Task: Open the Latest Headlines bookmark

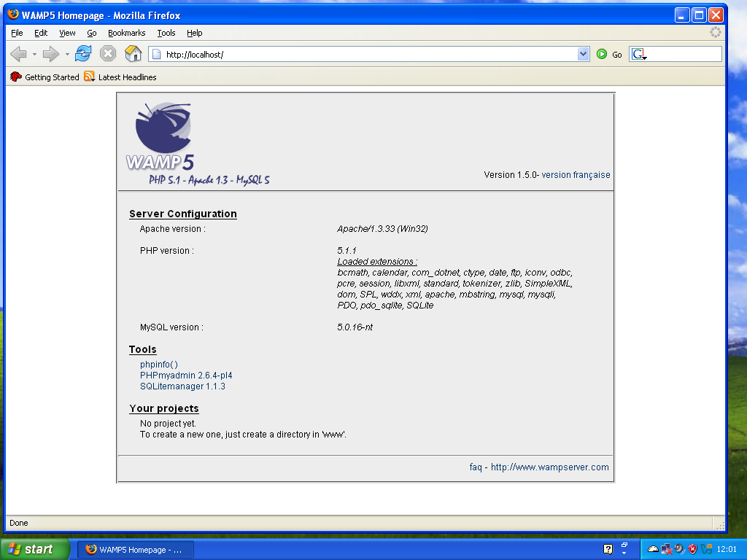Action: (120, 77)
